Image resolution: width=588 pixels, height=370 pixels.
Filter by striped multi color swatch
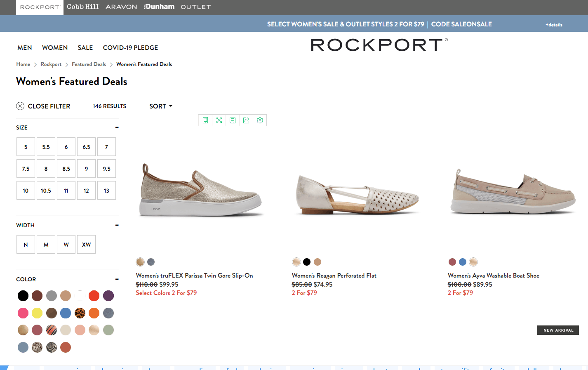point(52,330)
